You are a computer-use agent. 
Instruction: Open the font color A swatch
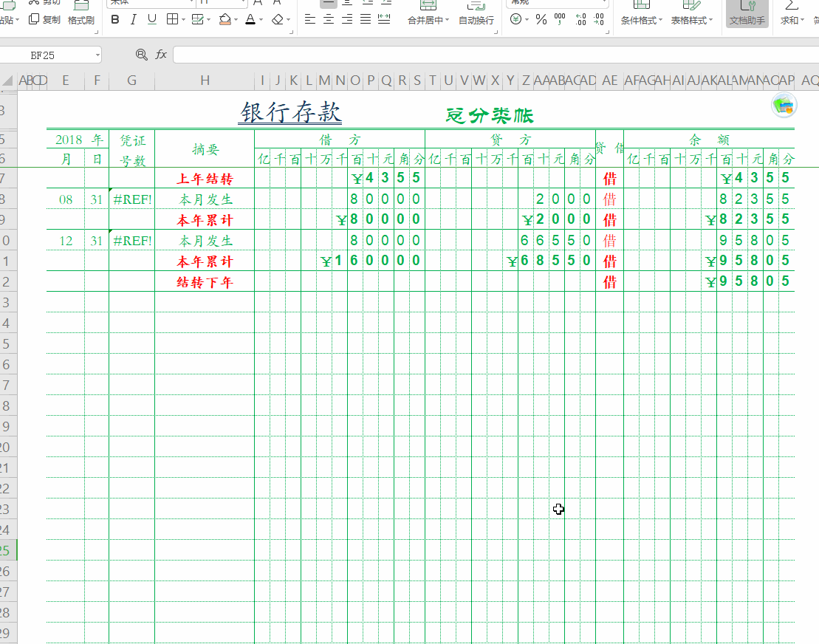click(x=250, y=20)
